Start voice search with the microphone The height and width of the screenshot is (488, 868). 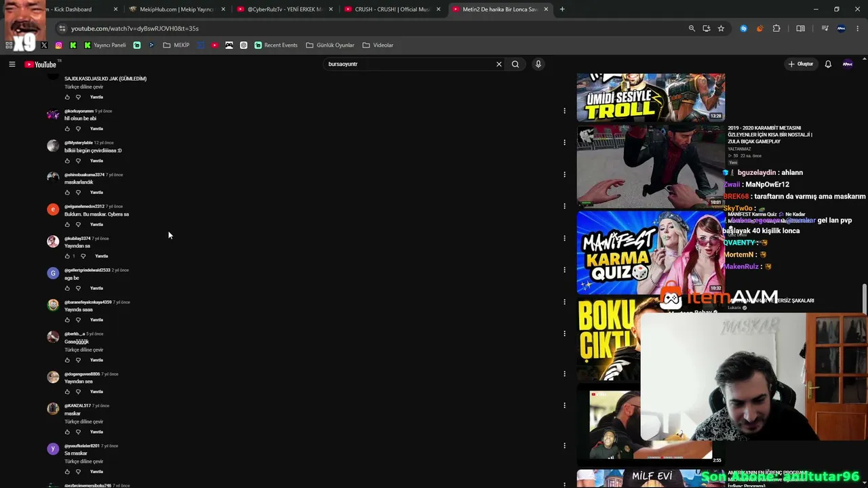(x=538, y=64)
